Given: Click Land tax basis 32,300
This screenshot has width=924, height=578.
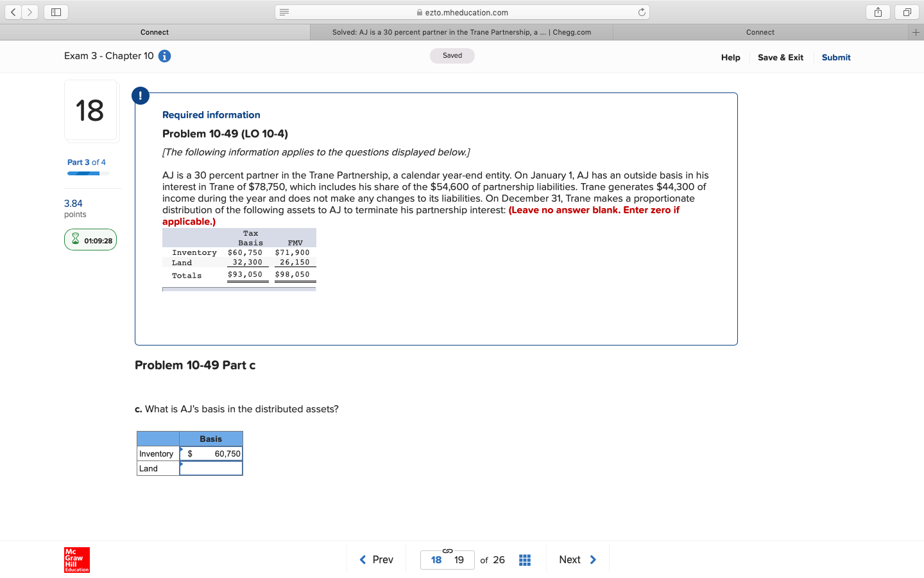Looking at the screenshot, I should tap(248, 263).
